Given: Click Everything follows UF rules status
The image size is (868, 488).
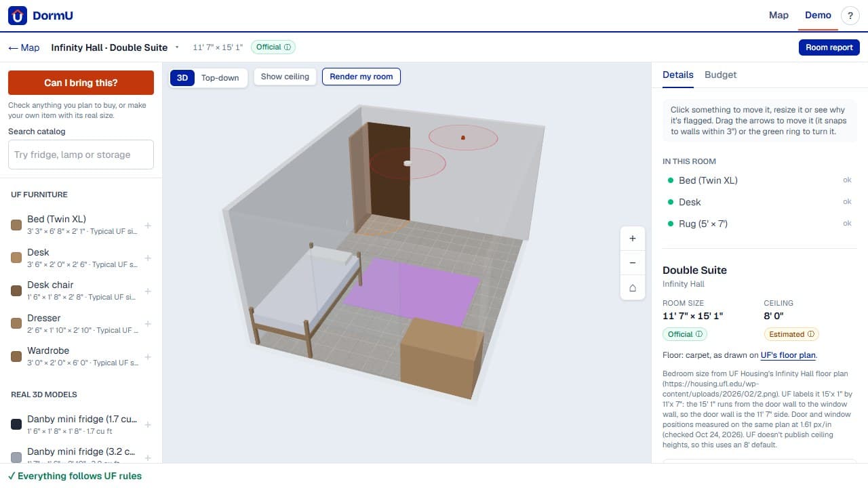Looking at the screenshot, I should click(x=75, y=476).
